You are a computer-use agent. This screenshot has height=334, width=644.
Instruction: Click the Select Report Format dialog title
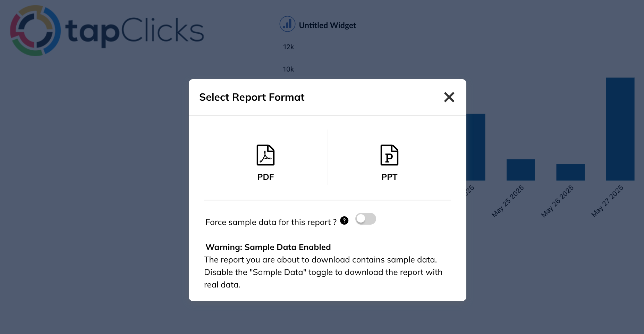pyautogui.click(x=252, y=97)
